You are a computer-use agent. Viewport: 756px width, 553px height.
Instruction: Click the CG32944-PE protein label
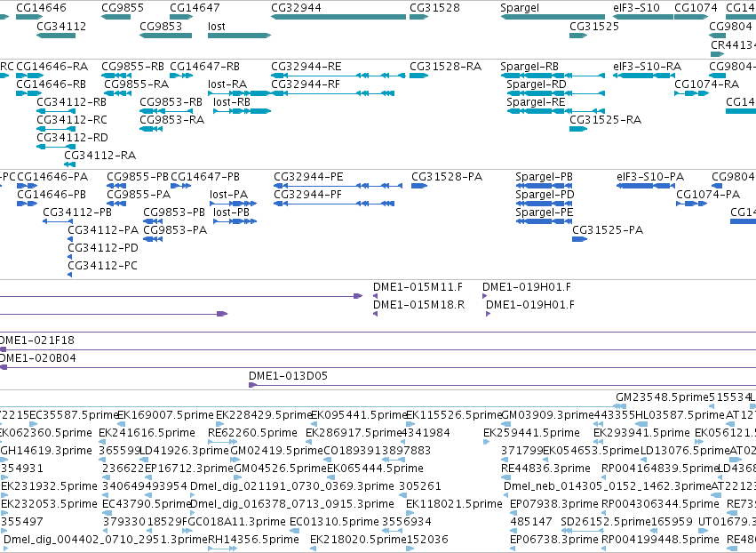click(x=308, y=177)
